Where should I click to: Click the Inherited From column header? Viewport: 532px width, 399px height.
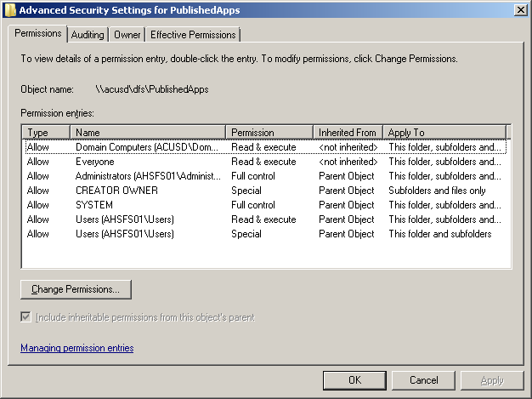click(348, 133)
